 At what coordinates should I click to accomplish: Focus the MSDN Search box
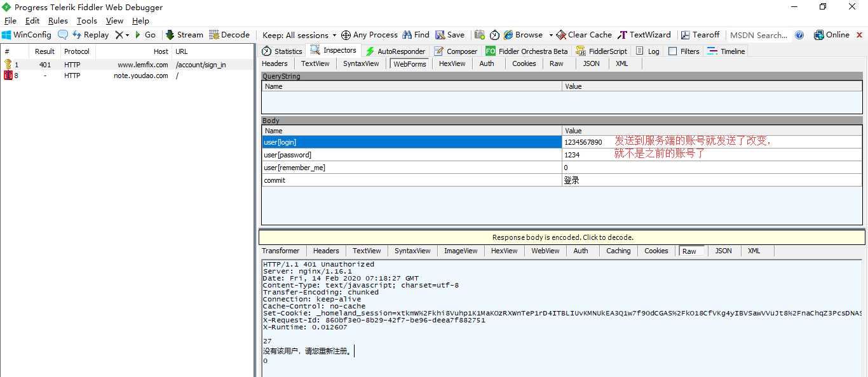click(759, 35)
